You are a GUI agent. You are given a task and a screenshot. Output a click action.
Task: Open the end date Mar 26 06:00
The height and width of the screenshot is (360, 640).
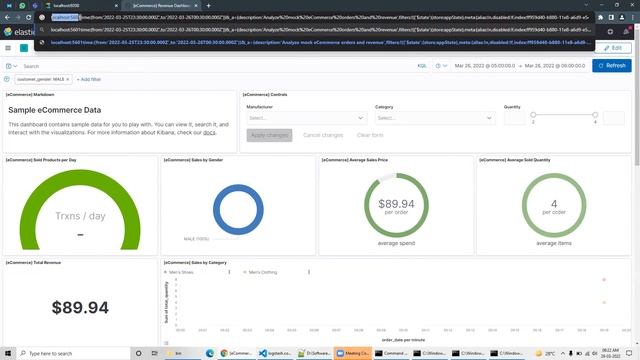click(555, 66)
